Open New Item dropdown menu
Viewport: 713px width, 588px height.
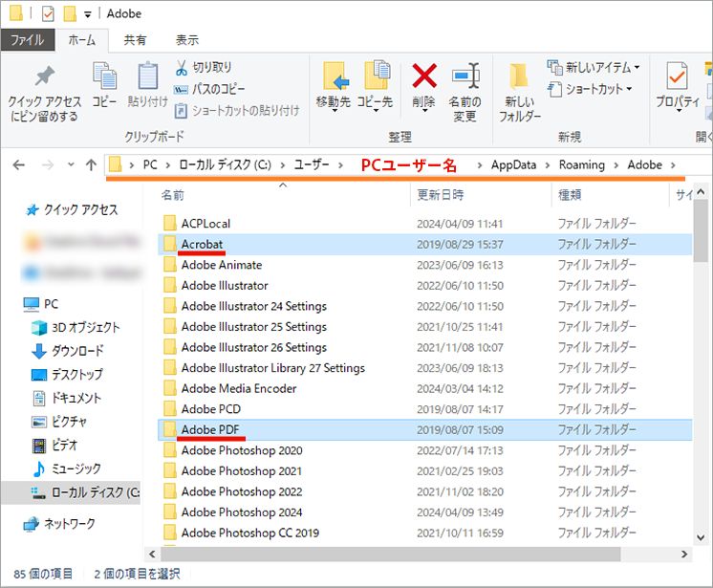pos(594,67)
